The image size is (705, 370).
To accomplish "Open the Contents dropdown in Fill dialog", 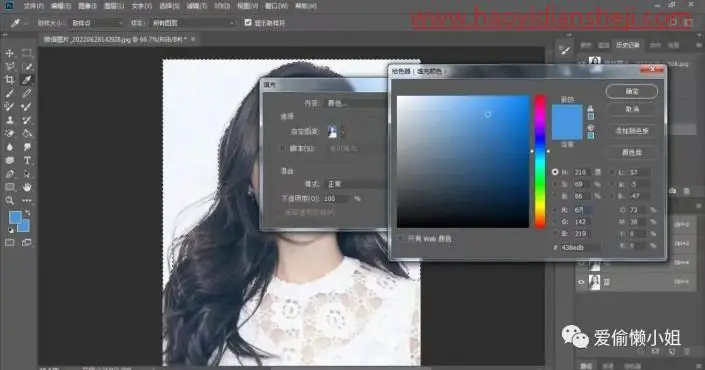I will pos(355,103).
